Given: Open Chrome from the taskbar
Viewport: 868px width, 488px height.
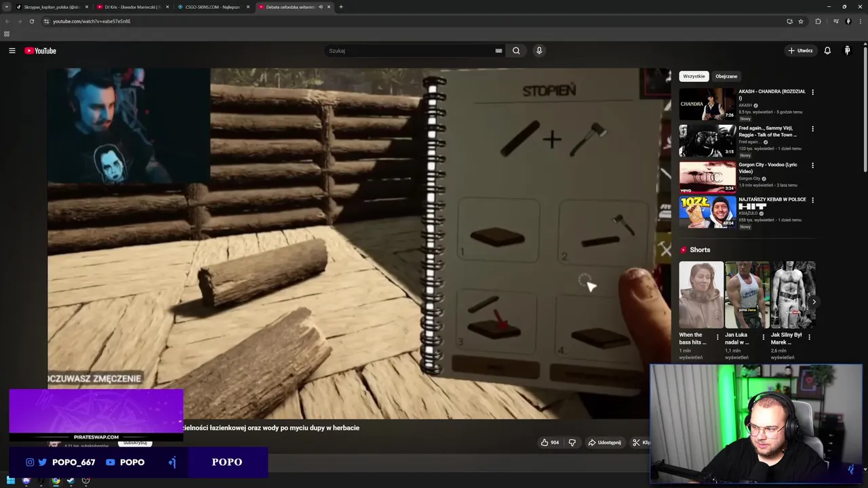Looking at the screenshot, I should coord(56,481).
